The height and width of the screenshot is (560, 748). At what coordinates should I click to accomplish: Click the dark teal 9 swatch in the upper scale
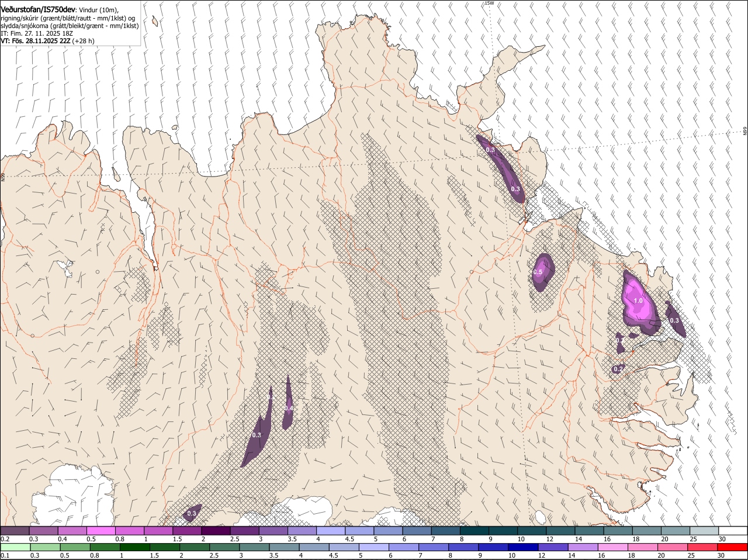coord(503,531)
